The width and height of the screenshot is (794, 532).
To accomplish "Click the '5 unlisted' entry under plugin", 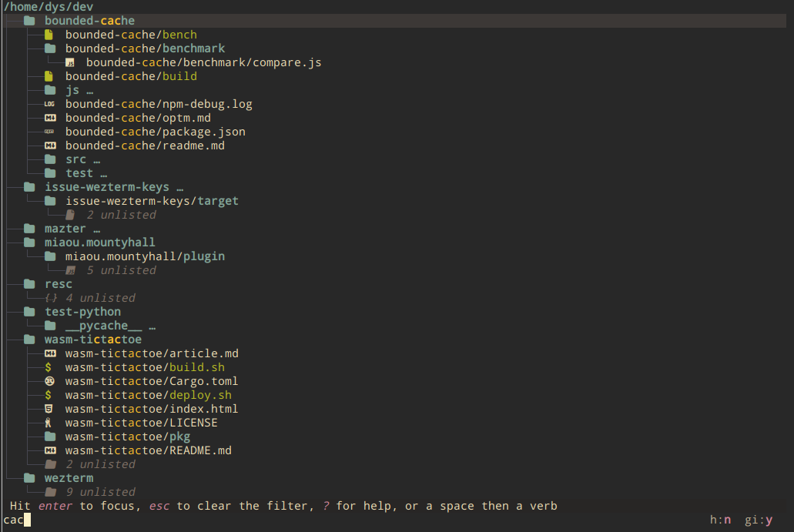I will coord(121,270).
